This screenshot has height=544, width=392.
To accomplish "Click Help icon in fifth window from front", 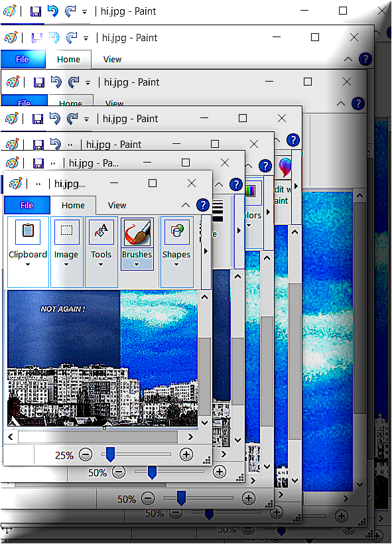I will (x=358, y=103).
